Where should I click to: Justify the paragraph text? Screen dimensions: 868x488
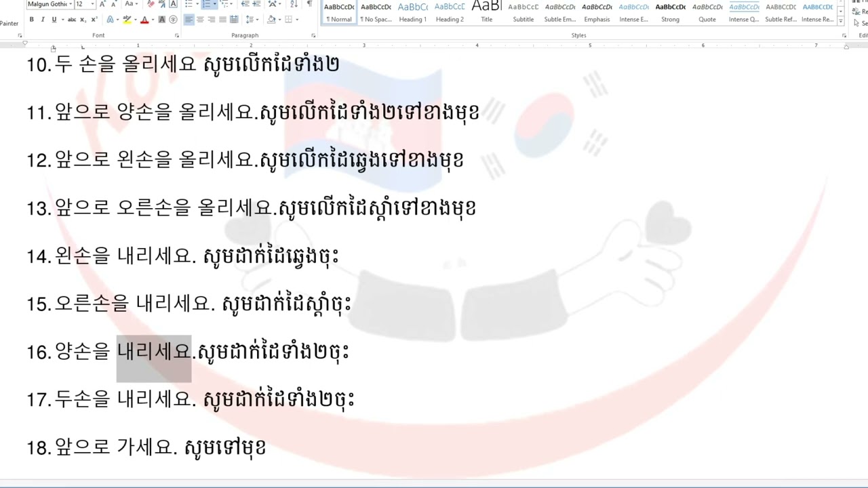click(222, 20)
